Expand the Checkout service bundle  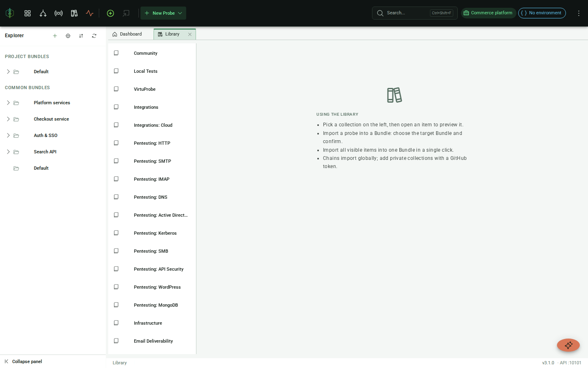[x=8, y=119]
